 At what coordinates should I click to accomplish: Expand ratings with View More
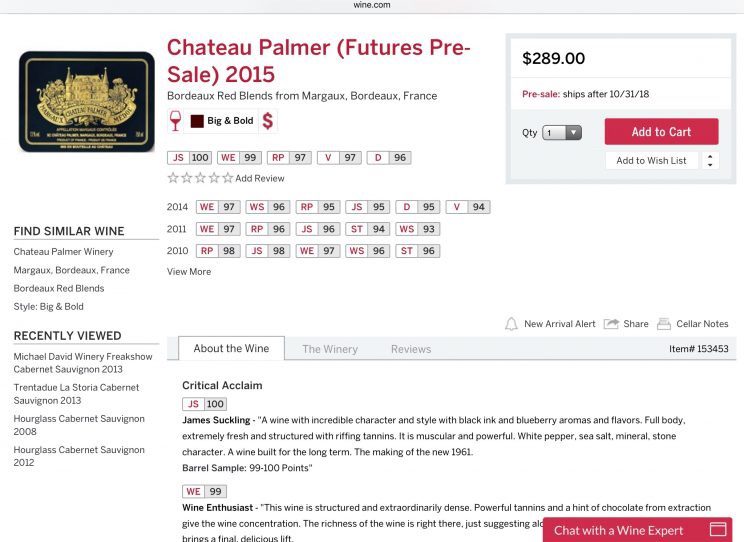[x=189, y=271]
